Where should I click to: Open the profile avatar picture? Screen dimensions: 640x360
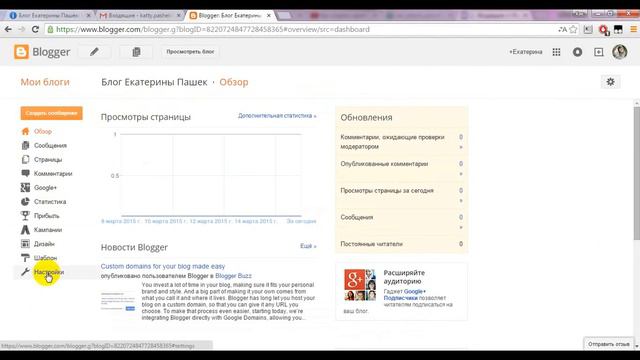point(620,52)
